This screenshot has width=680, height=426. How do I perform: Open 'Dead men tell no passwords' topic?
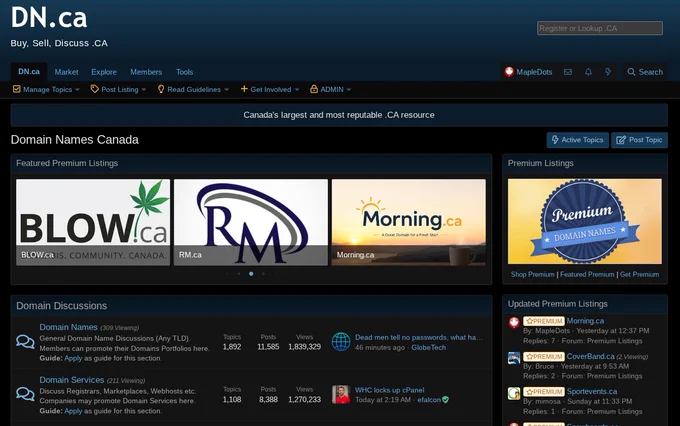click(418, 338)
